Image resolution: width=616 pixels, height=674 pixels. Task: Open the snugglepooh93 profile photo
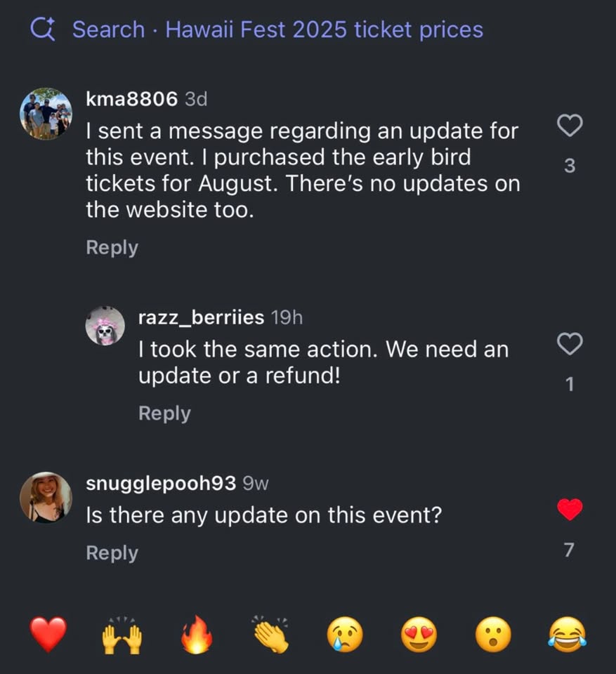click(46, 498)
